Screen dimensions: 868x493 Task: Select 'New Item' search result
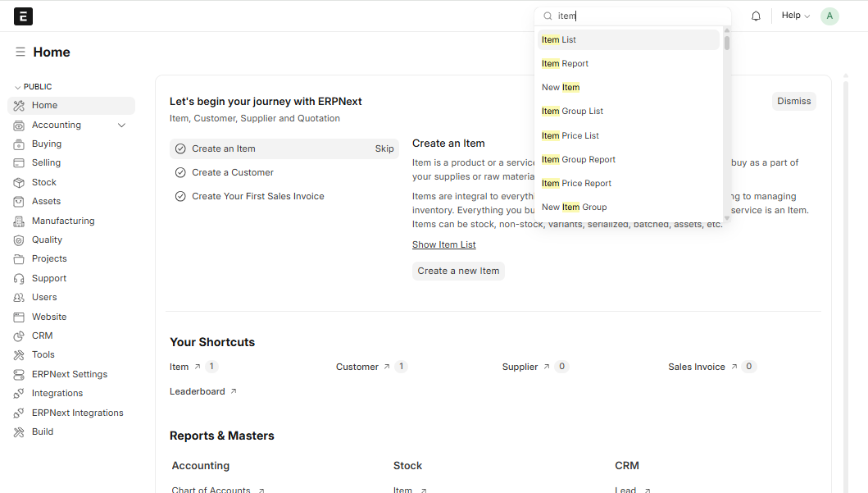pos(629,88)
